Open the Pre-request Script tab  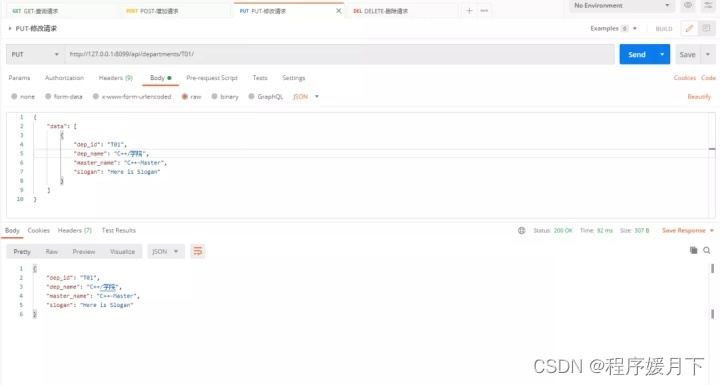(x=212, y=78)
